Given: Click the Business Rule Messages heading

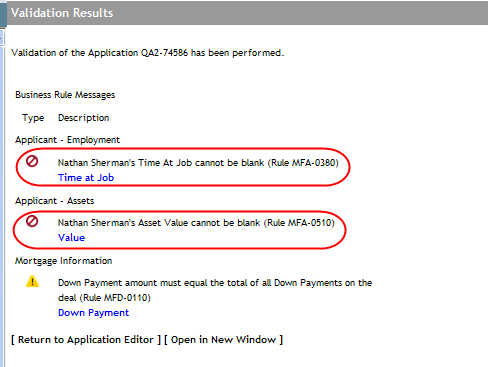Looking at the screenshot, I should 65,95.
